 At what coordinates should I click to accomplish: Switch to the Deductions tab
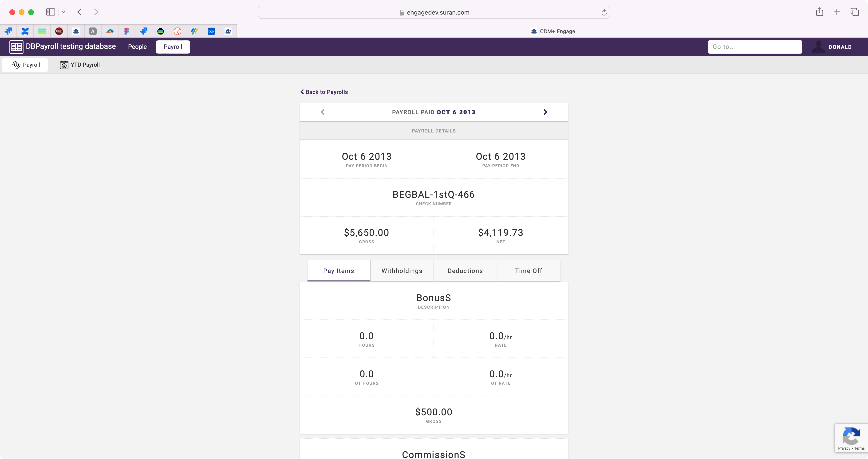(x=465, y=271)
